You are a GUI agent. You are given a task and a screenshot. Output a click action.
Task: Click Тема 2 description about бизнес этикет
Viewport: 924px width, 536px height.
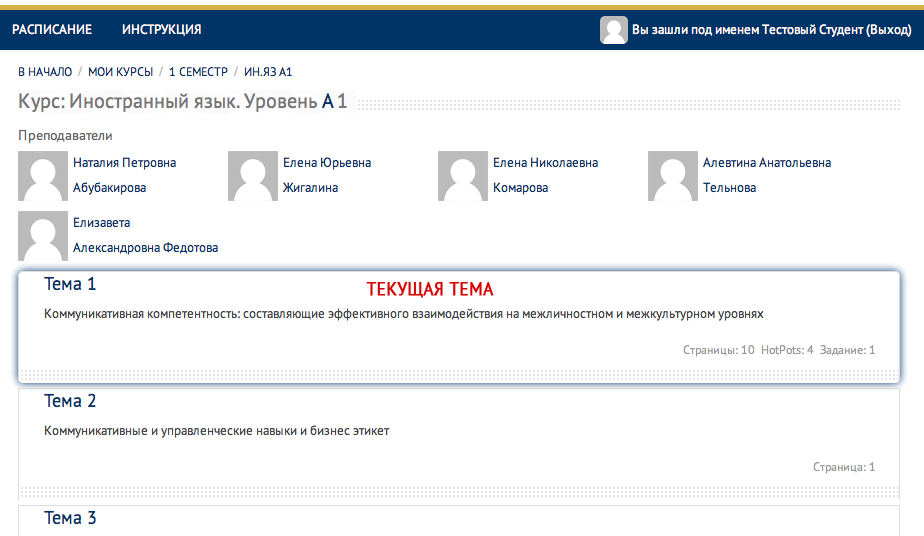click(x=216, y=431)
